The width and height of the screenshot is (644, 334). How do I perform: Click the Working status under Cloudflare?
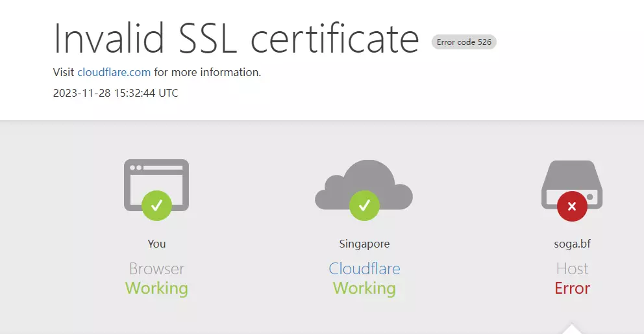364,288
